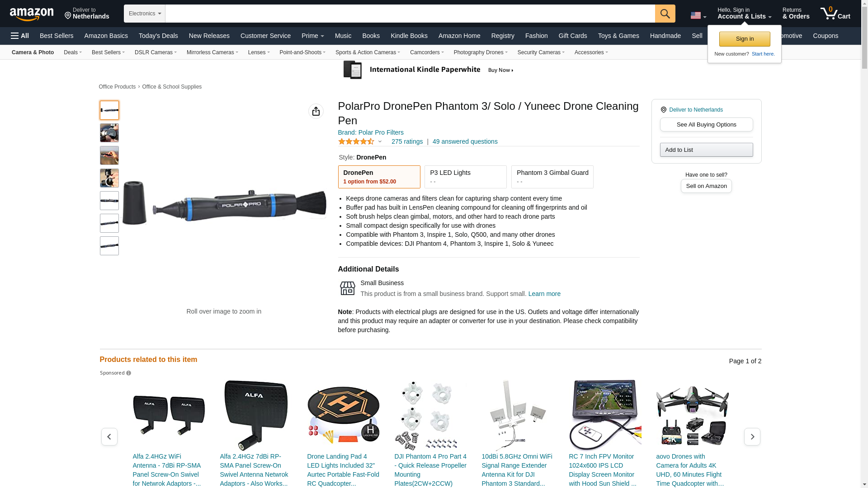Open the All hamburger menu
The width and height of the screenshot is (868, 488).
point(20,36)
